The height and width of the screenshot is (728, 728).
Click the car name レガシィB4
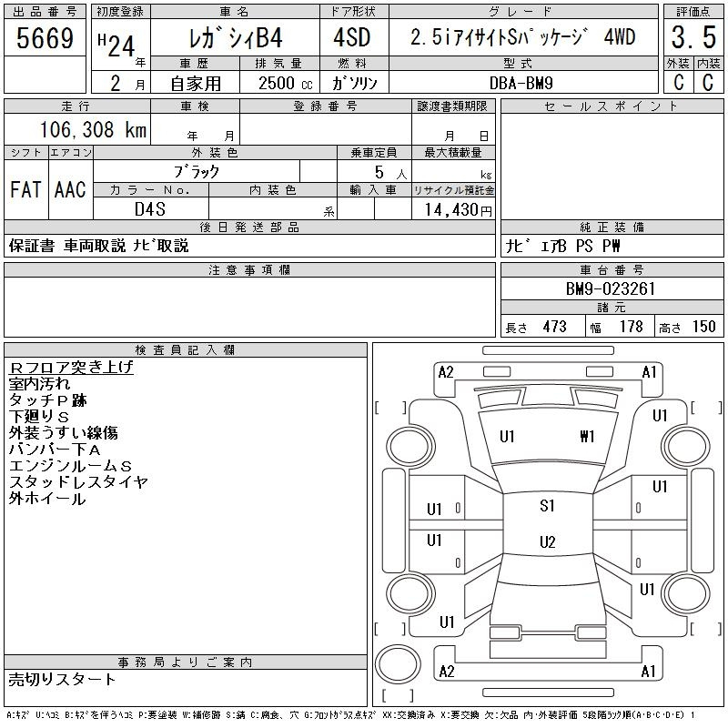236,37
